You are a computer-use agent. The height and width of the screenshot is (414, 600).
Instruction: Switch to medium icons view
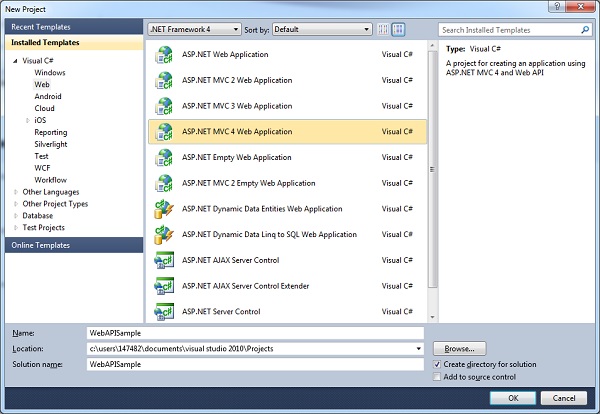click(x=398, y=29)
